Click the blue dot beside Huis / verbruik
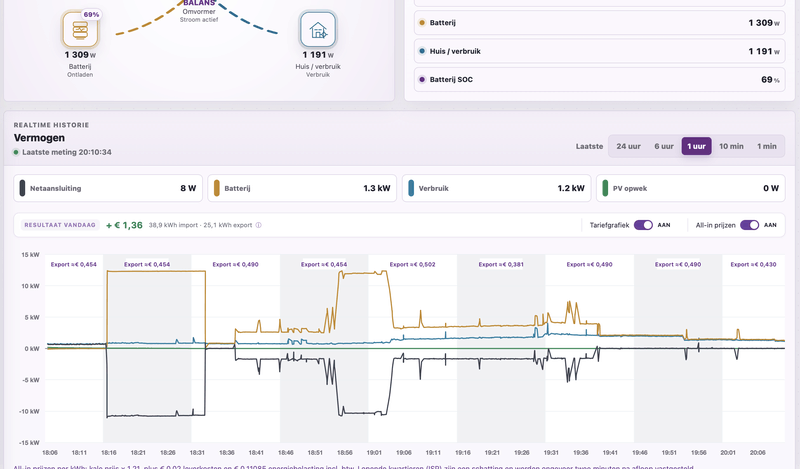The width and height of the screenshot is (800, 469). click(422, 51)
